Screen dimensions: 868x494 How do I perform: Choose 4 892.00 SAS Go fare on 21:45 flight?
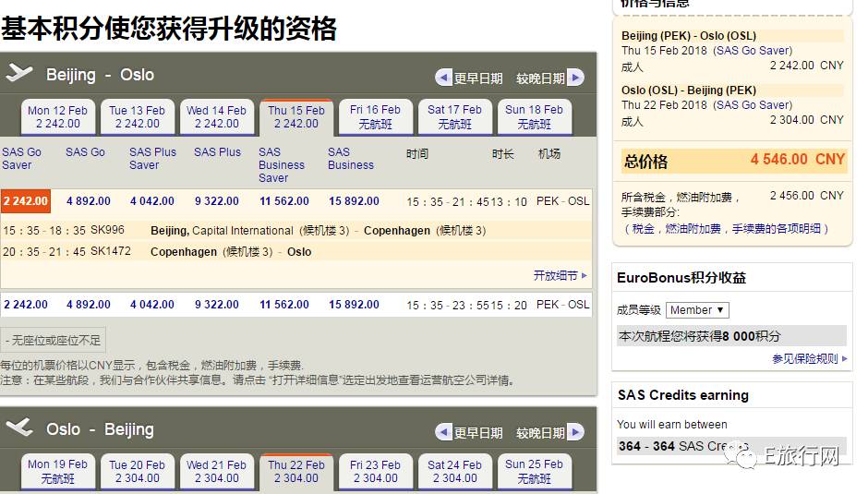[x=89, y=201]
